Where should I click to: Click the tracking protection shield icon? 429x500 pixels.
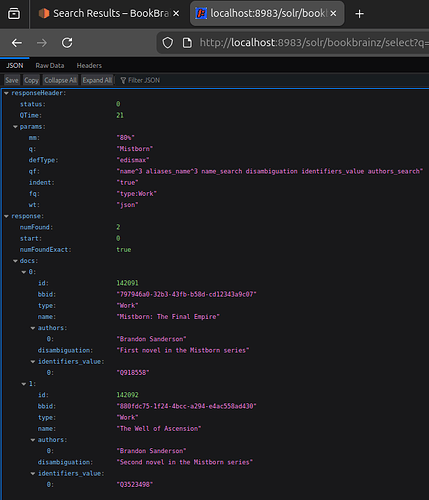(x=168, y=43)
